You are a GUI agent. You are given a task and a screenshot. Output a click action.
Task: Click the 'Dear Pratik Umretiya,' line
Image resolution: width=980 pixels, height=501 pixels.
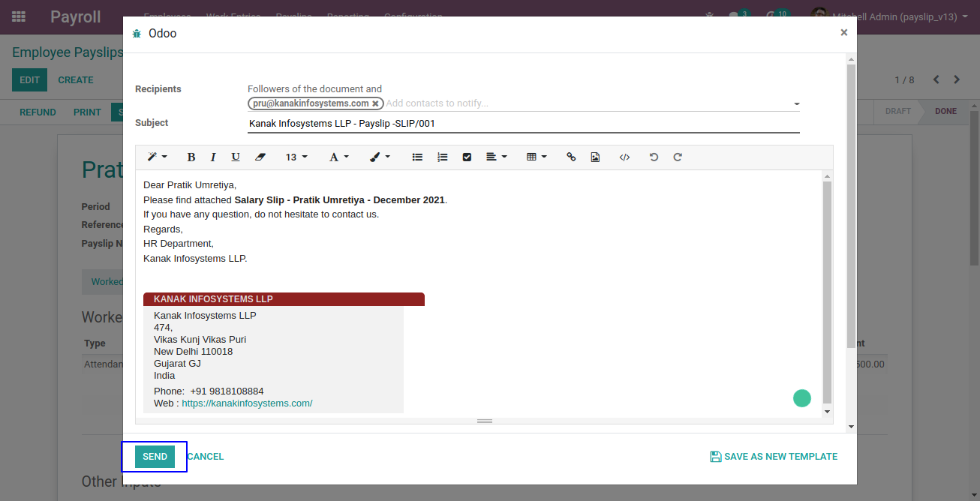(x=190, y=185)
